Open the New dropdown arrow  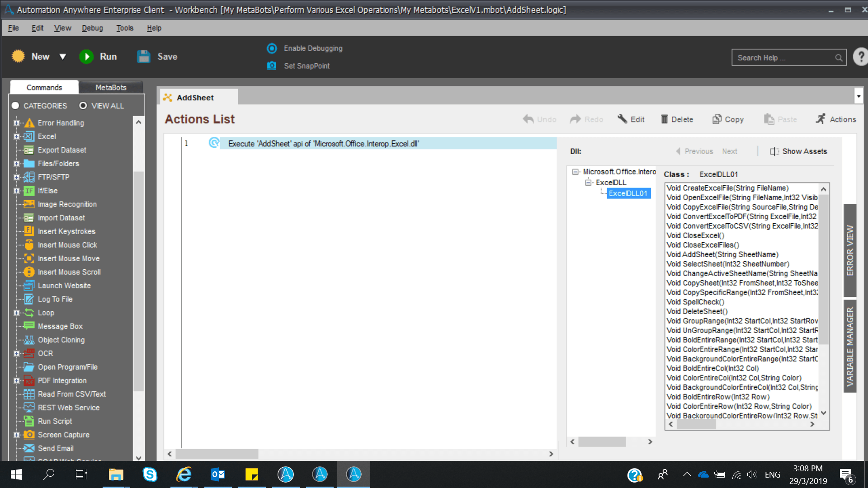point(62,57)
